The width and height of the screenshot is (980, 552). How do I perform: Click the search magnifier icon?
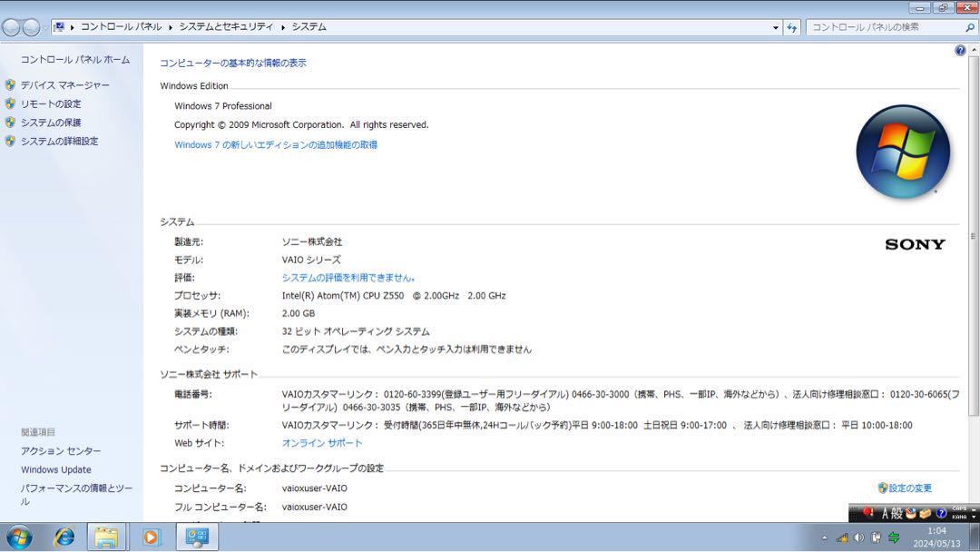pos(969,27)
